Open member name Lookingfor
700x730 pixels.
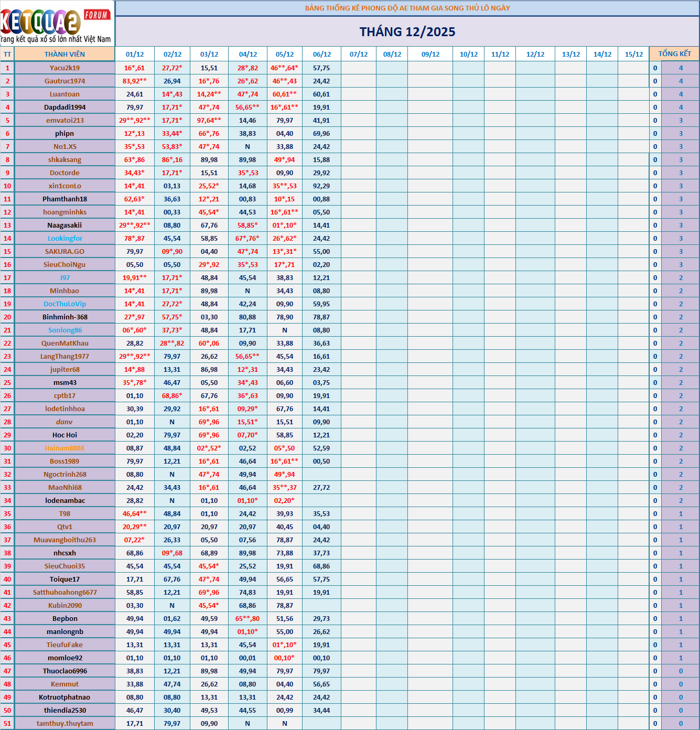65,238
